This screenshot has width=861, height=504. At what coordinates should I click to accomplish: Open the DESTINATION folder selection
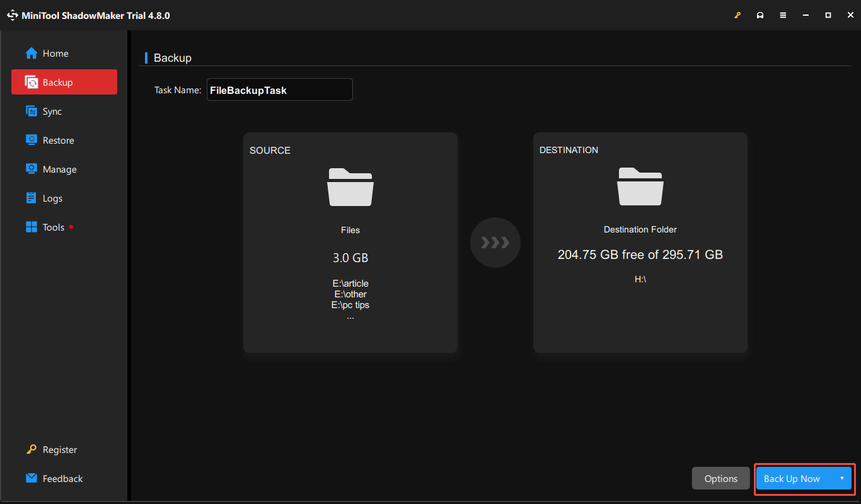640,242
